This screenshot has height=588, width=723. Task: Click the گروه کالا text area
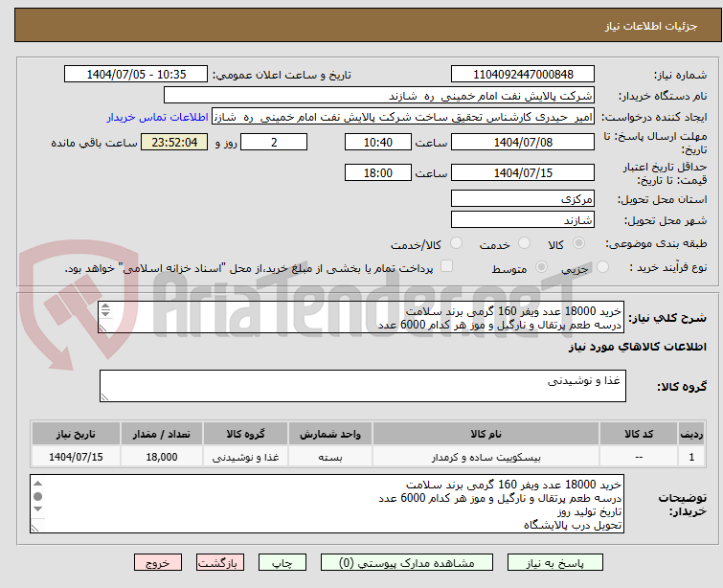coord(363,386)
